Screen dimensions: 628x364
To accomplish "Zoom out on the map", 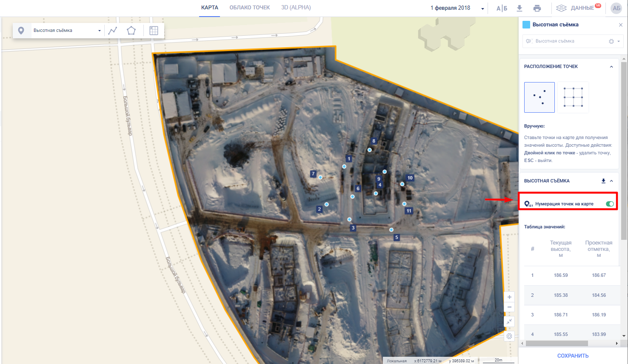I will (x=509, y=307).
